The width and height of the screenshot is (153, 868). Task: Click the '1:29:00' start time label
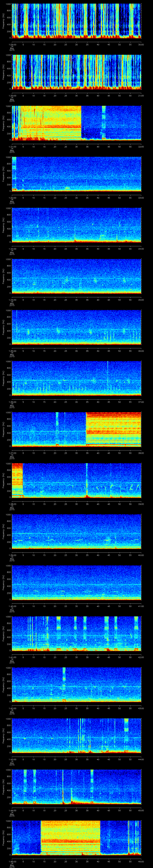(12, 44)
